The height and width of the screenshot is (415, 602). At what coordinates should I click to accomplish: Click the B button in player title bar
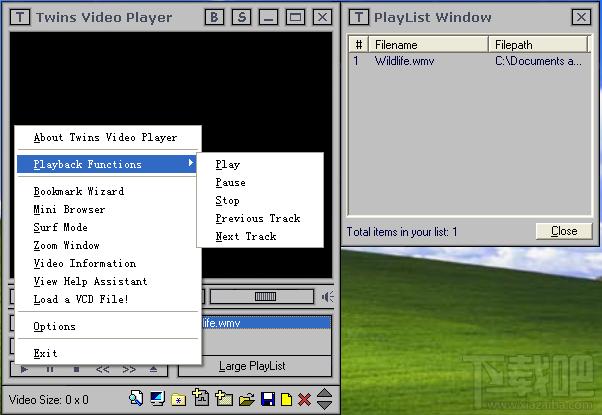(214, 17)
